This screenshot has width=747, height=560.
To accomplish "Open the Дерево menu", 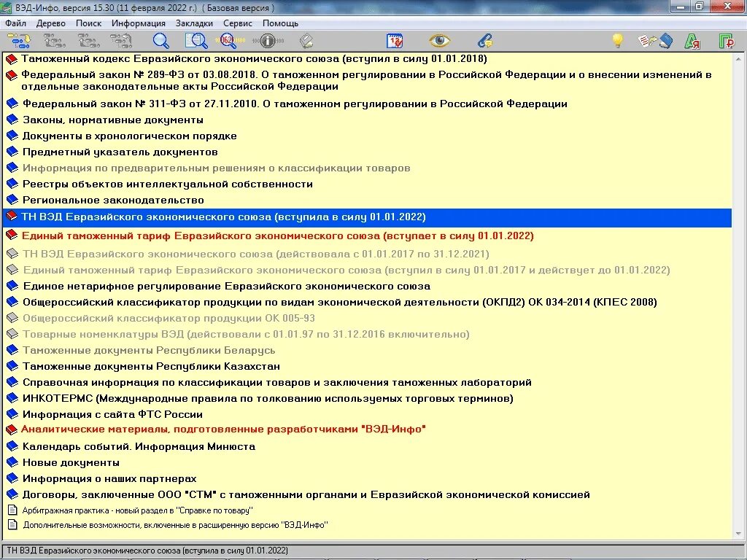I will click(50, 23).
